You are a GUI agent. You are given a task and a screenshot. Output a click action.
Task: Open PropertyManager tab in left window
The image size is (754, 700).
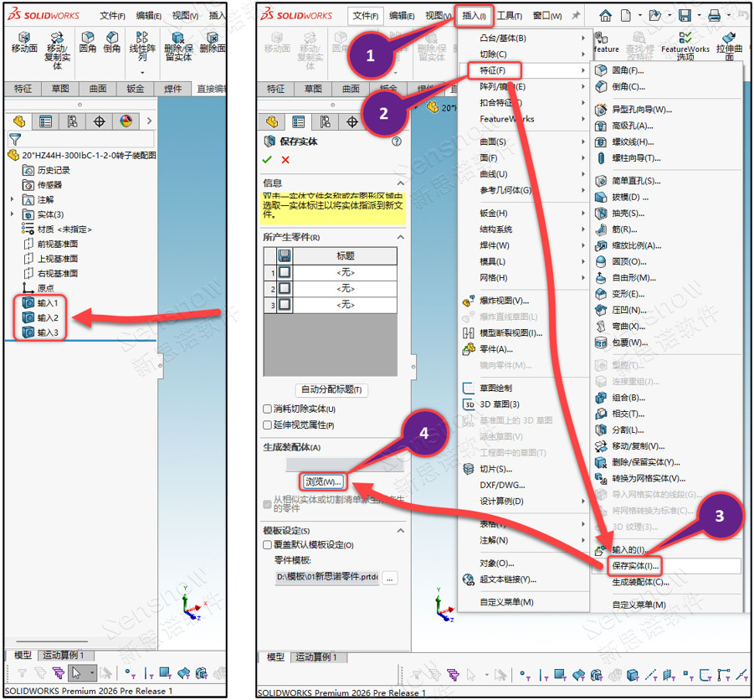point(46,121)
